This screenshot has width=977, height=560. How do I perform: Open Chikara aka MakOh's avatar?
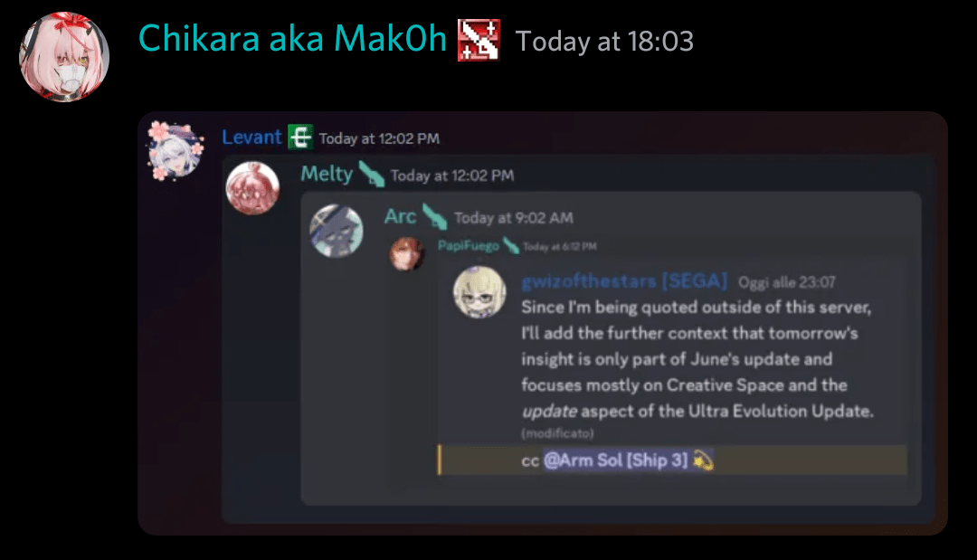[64, 57]
